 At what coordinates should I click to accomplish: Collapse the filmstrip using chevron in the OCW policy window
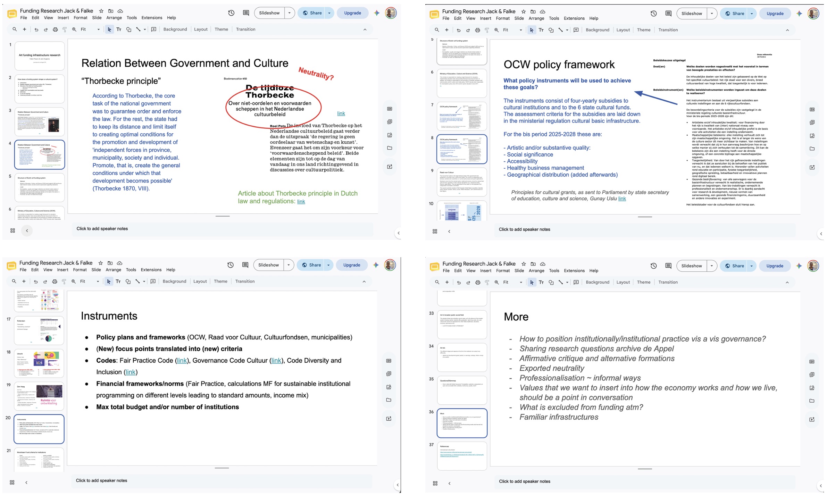point(449,231)
